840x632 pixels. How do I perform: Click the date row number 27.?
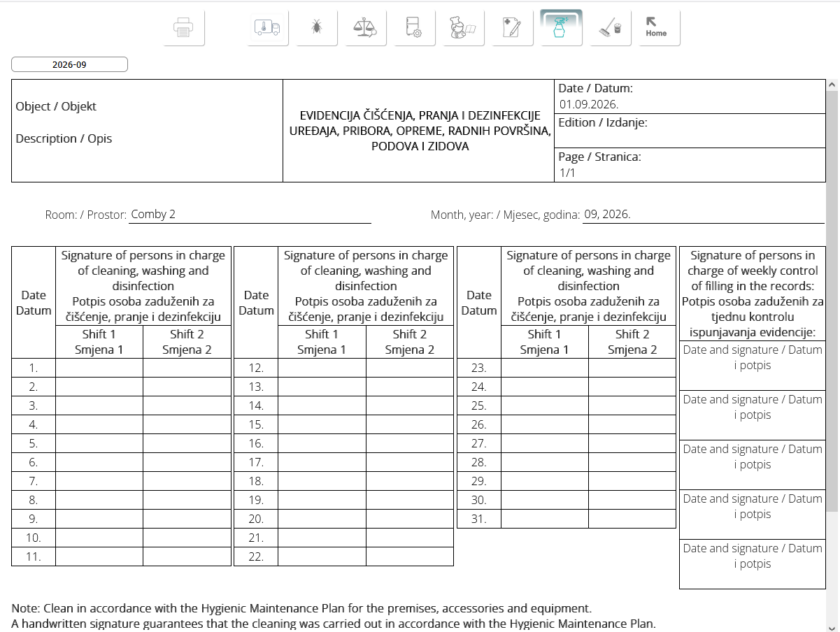click(x=479, y=443)
